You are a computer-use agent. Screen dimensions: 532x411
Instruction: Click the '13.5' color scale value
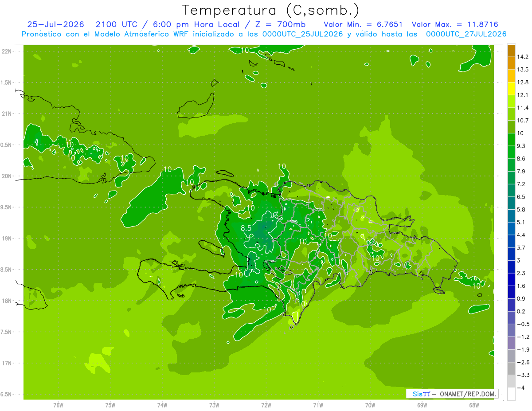523,70
